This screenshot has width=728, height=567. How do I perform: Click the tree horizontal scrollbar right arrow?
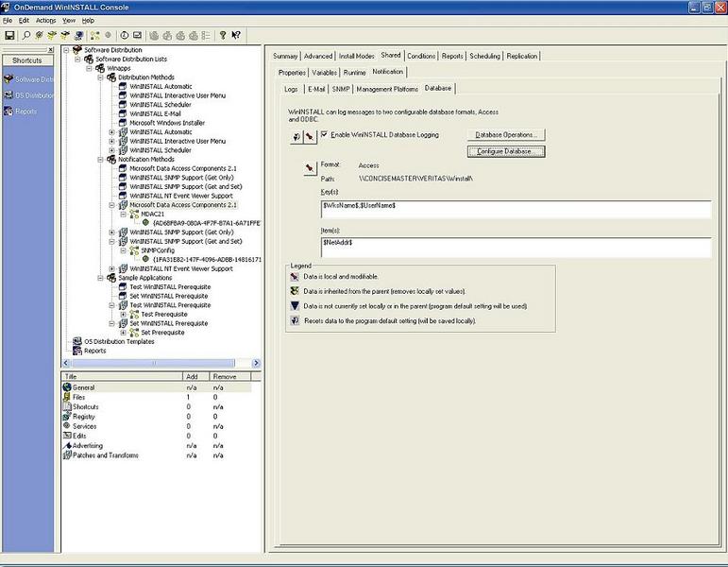coord(256,363)
